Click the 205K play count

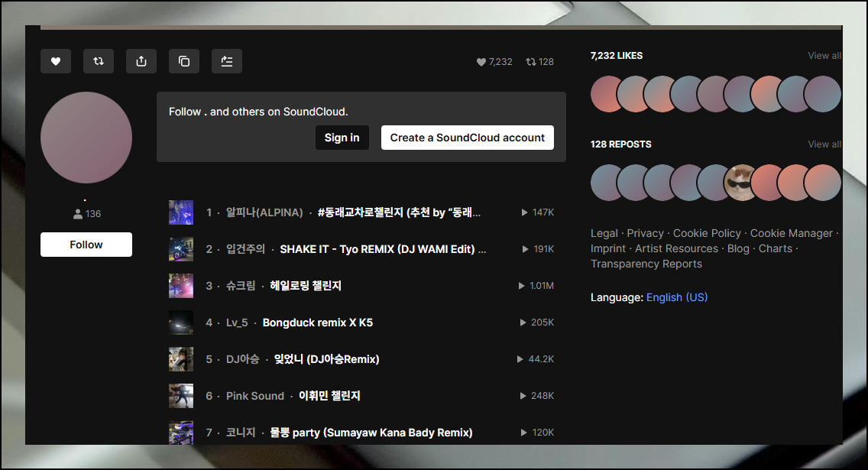click(x=537, y=323)
